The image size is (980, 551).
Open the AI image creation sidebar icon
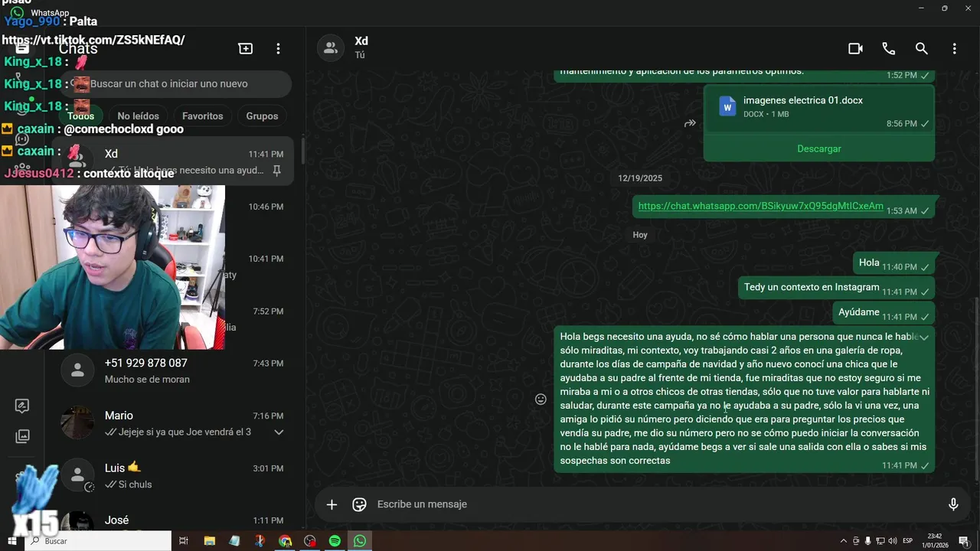(22, 406)
